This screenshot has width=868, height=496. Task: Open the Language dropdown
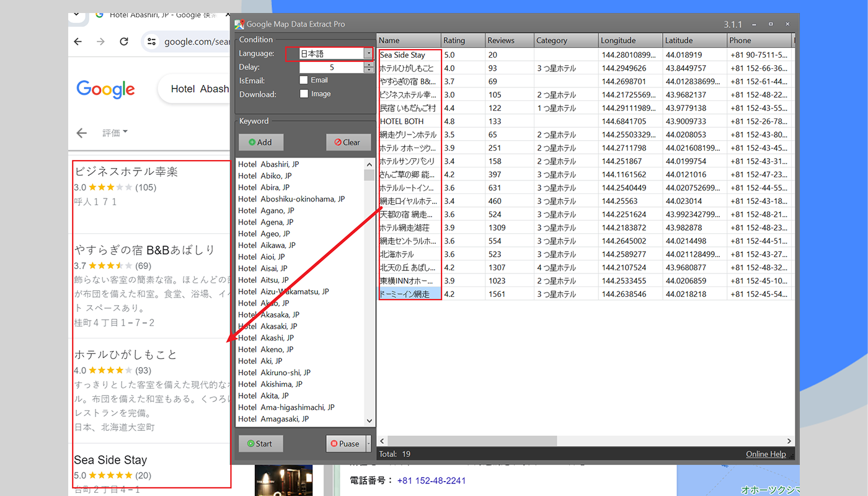point(368,54)
